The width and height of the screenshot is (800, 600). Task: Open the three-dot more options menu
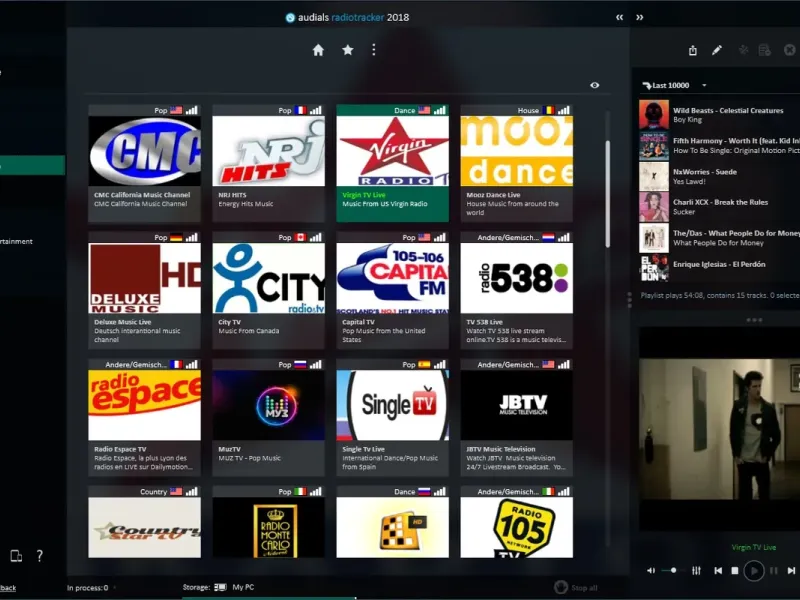point(374,50)
